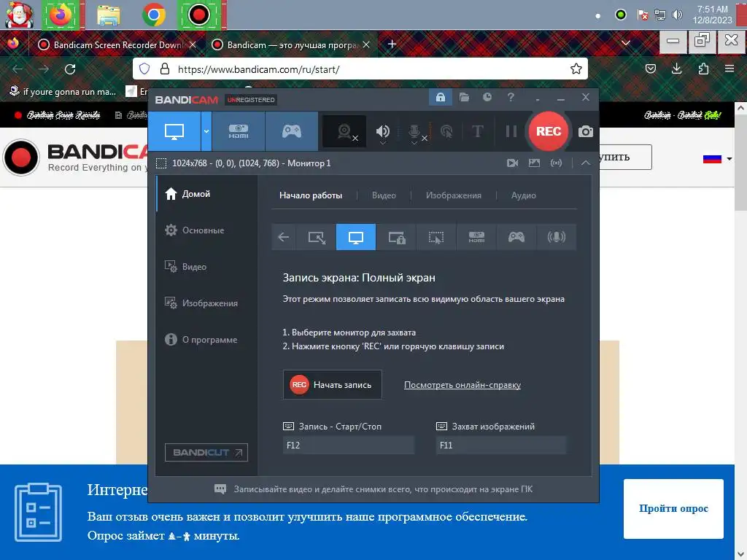Screen dimensions: 747x560
Task: Click the F12 record hotkey field
Action: pyautogui.click(x=348, y=446)
